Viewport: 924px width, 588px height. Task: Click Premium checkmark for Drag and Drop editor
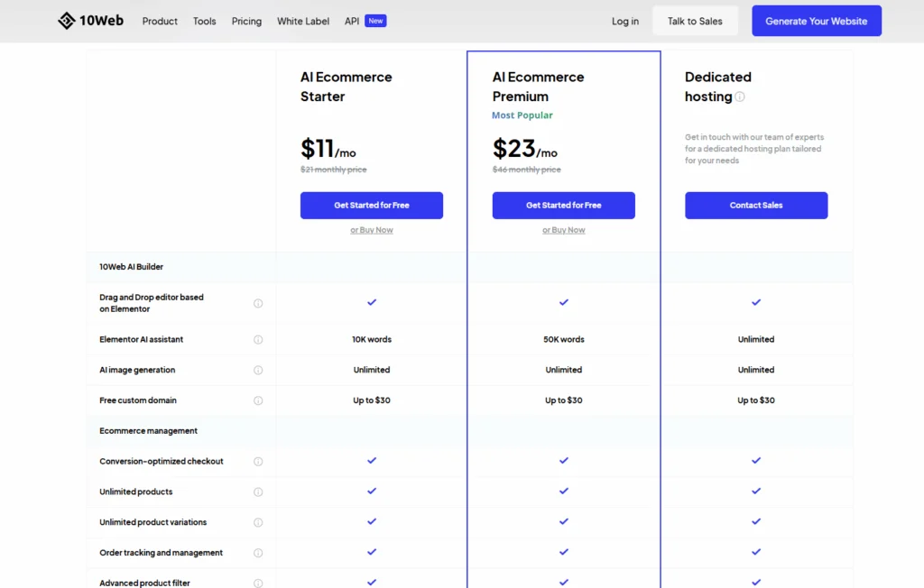pyautogui.click(x=564, y=302)
